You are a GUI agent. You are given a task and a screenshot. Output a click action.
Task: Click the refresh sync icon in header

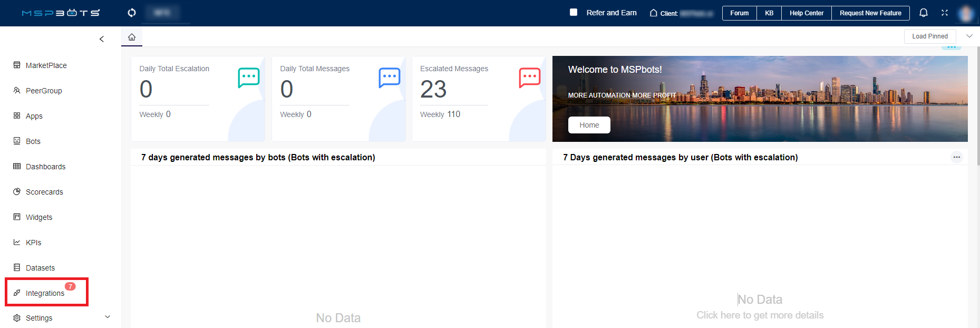tap(132, 13)
